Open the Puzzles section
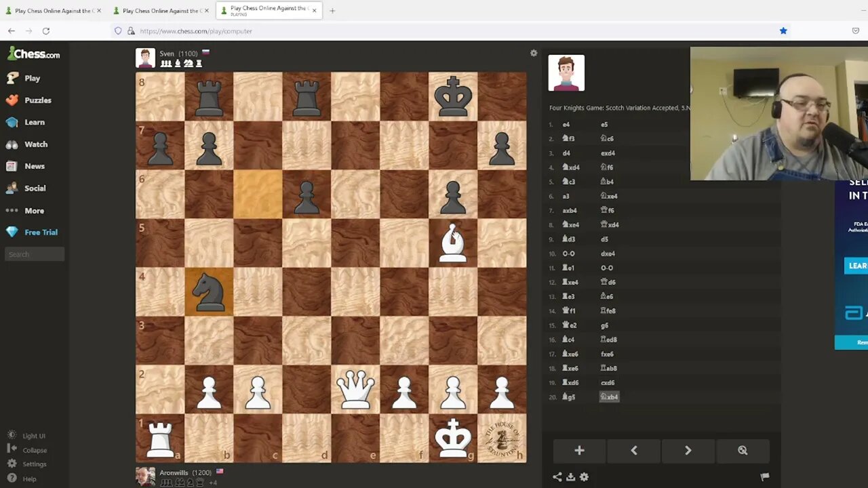 click(29, 100)
